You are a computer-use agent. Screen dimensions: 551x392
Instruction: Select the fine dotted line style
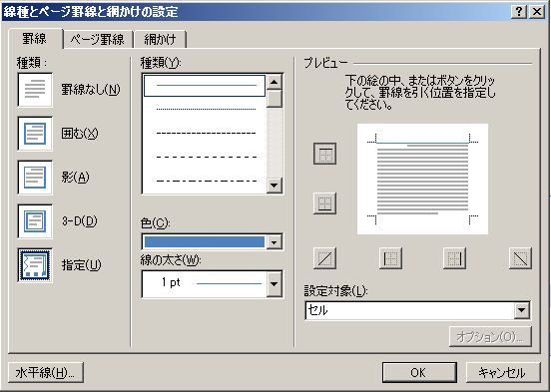[x=206, y=110]
